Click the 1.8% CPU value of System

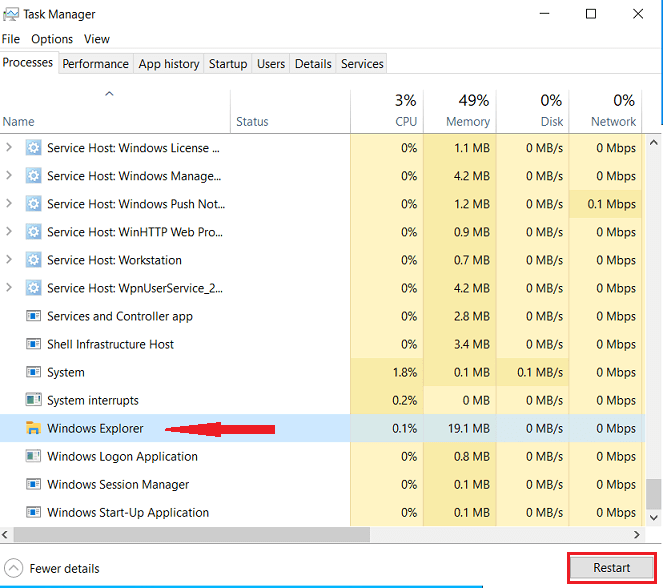click(x=405, y=372)
